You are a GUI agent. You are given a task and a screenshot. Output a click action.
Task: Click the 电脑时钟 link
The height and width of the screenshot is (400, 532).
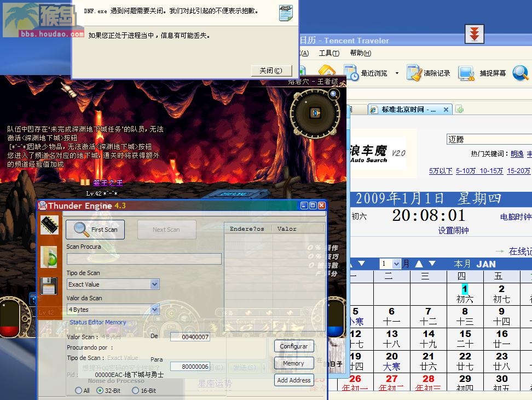(516, 216)
